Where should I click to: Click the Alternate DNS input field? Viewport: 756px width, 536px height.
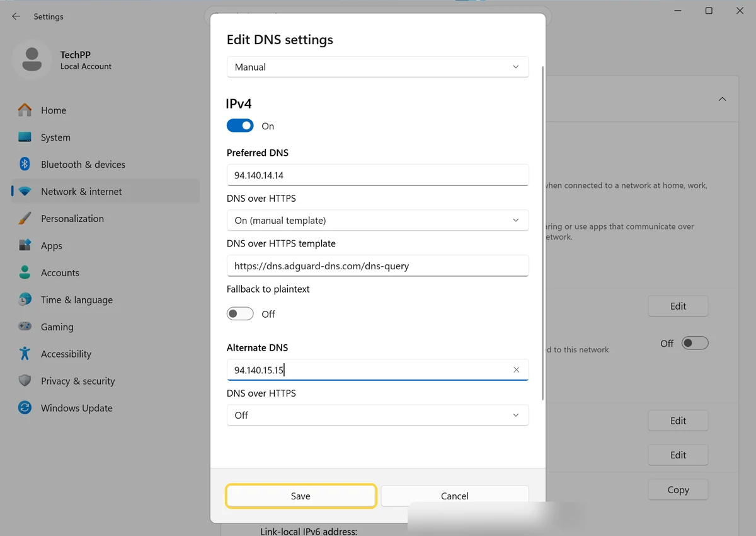377,370
